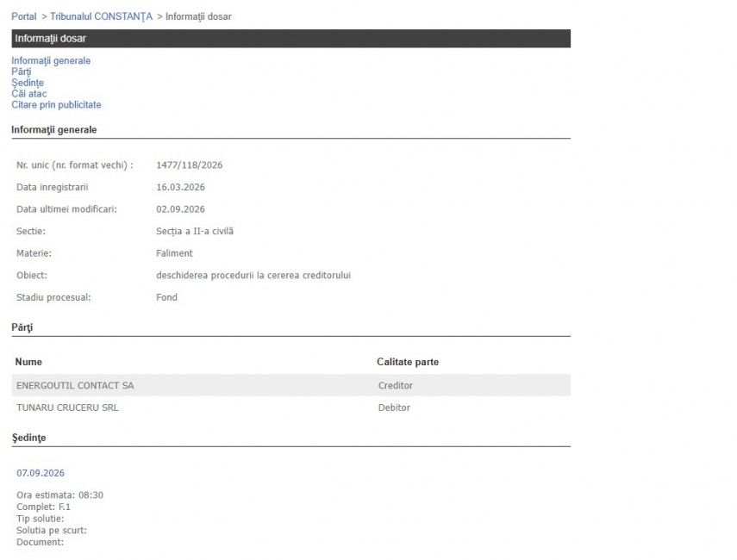The width and height of the screenshot is (737, 560).
Task: Click the 'Tip solutie:' line
Action: tap(40, 518)
